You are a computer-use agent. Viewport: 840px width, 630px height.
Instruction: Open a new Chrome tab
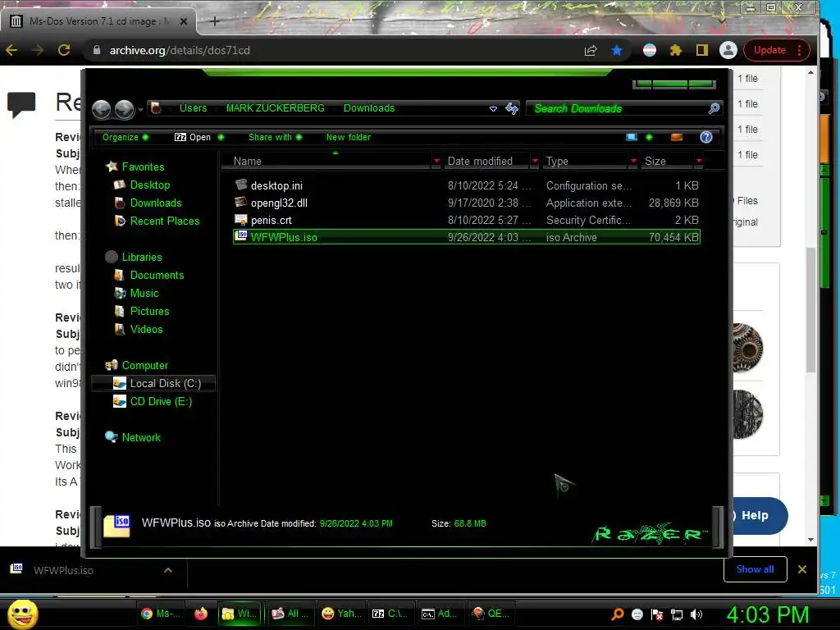click(214, 21)
